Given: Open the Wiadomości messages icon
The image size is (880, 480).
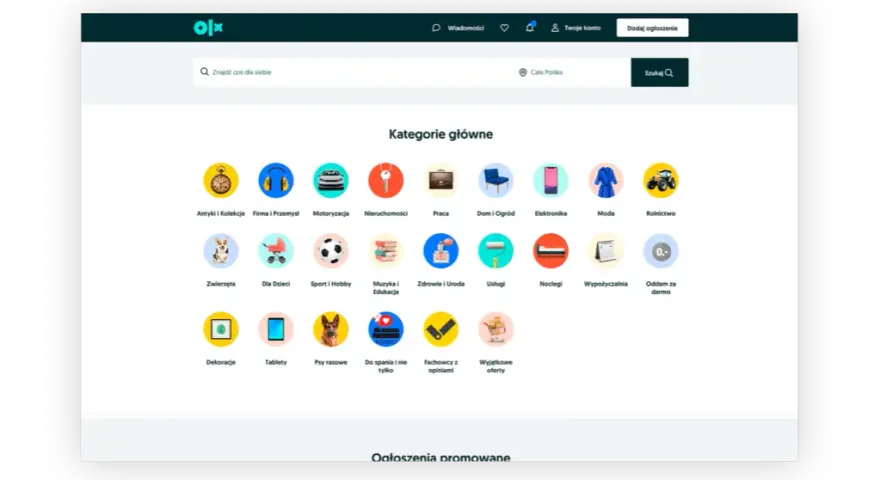Looking at the screenshot, I should coord(436,28).
